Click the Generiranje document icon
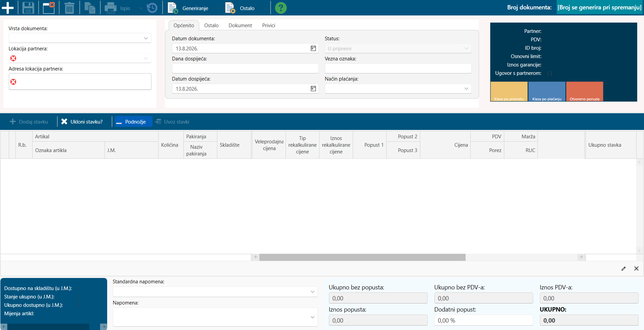644x330 pixels. coord(173,8)
